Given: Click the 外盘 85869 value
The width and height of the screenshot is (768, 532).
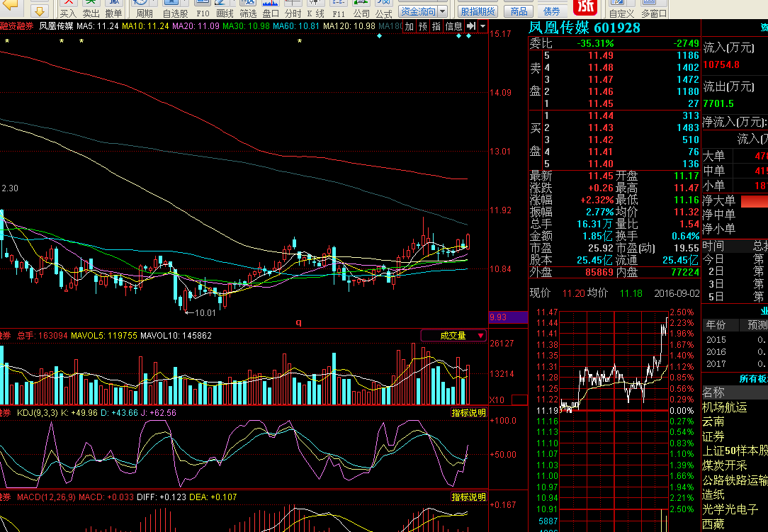Looking at the screenshot, I should pos(599,272).
